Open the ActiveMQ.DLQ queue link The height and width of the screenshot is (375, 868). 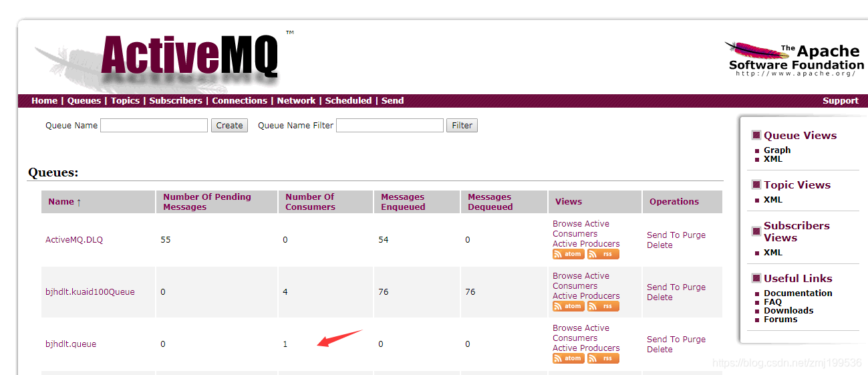[74, 240]
